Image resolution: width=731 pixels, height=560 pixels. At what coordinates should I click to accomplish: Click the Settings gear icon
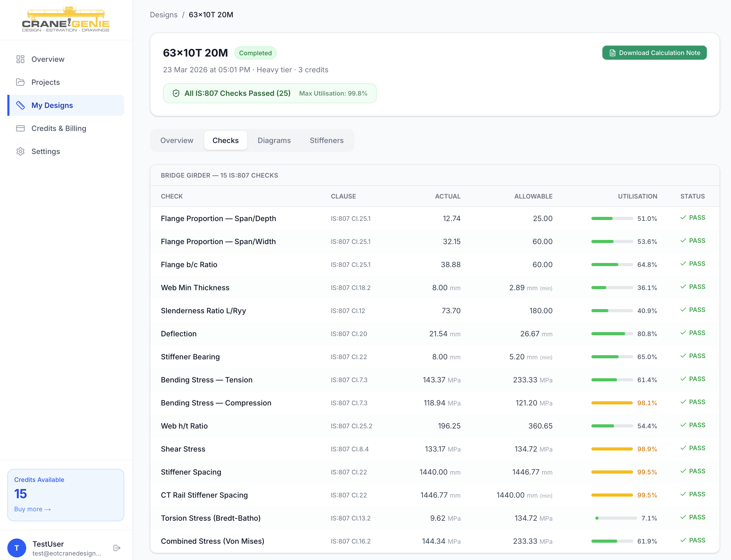tap(20, 151)
